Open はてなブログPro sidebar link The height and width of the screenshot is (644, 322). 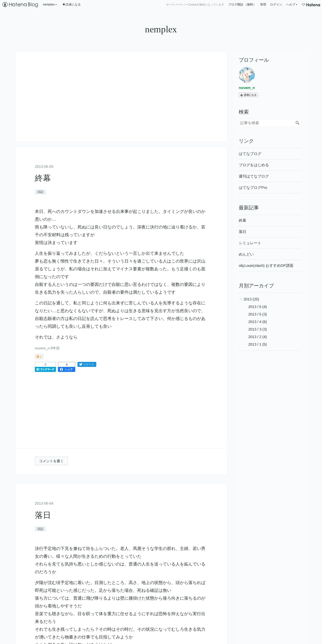[253, 188]
